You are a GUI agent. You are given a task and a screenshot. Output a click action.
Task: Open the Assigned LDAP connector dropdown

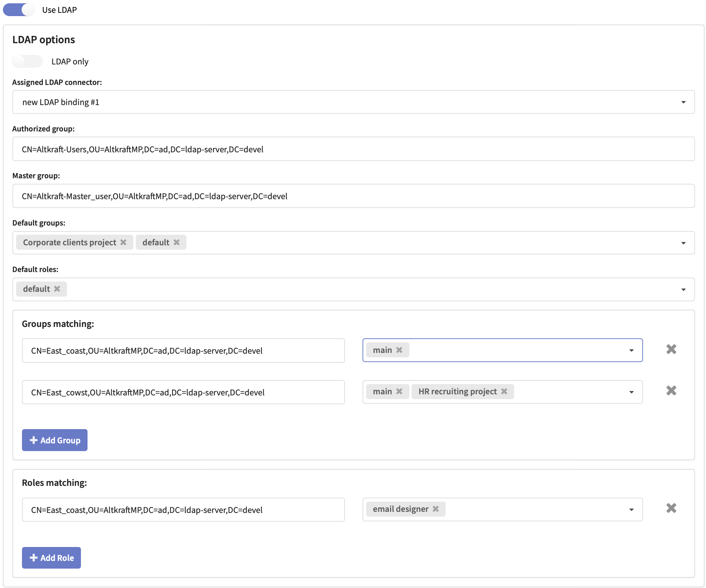point(683,102)
